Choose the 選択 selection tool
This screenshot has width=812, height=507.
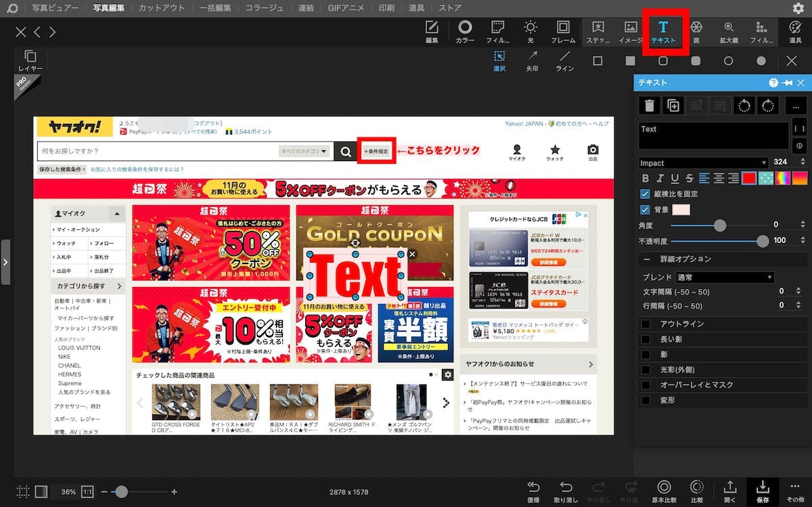click(x=499, y=61)
